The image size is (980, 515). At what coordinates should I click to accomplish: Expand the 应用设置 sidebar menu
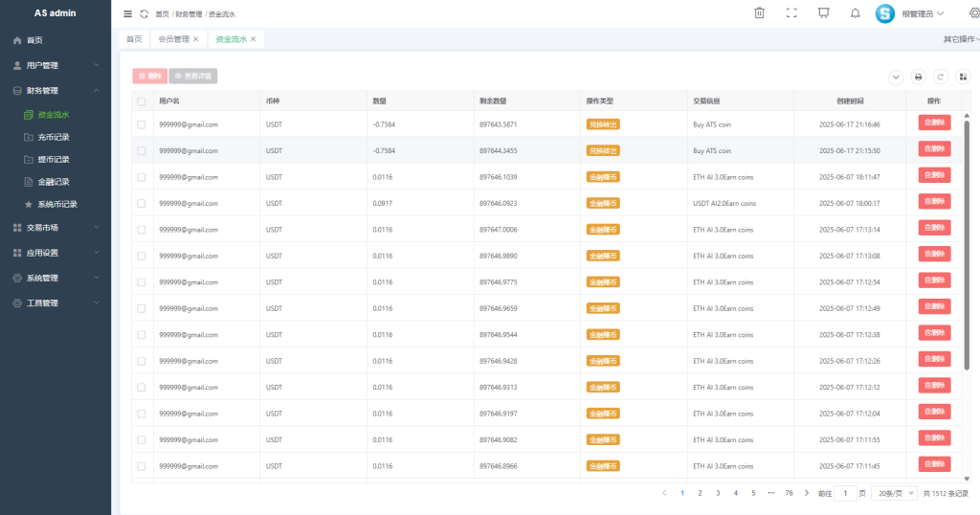(x=56, y=253)
